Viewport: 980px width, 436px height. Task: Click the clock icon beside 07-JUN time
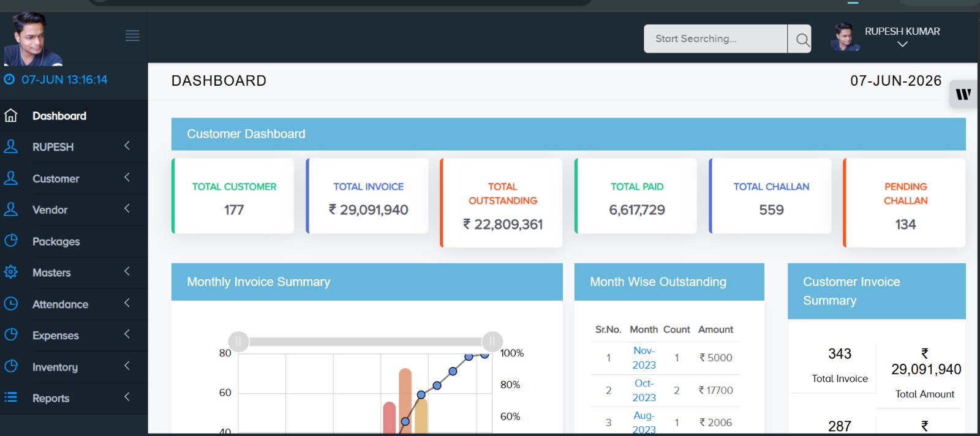[9, 79]
